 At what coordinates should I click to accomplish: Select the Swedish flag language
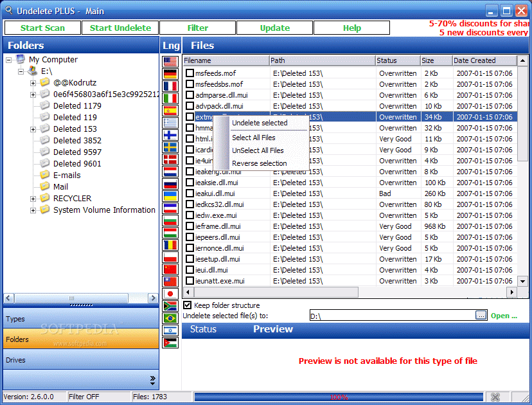[170, 147]
